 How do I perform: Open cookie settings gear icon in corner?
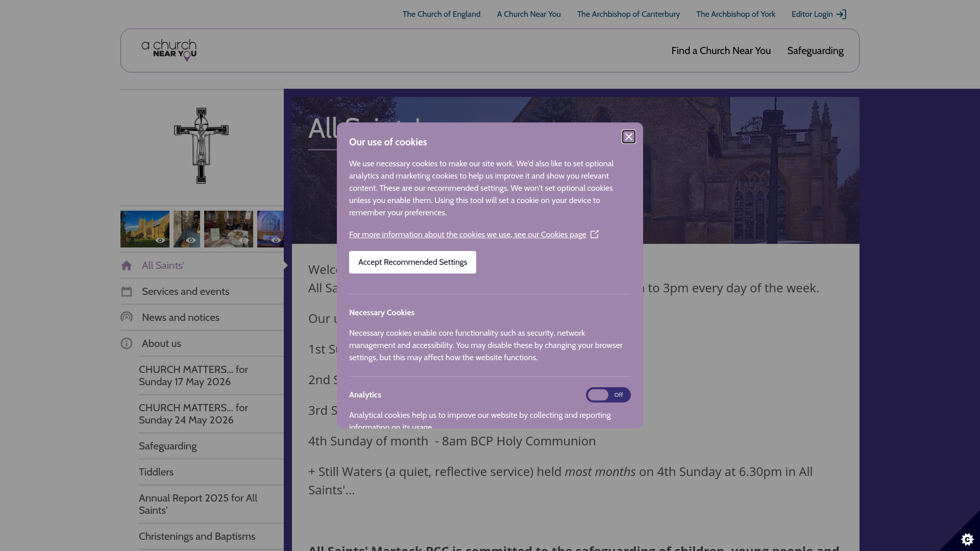tap(967, 539)
